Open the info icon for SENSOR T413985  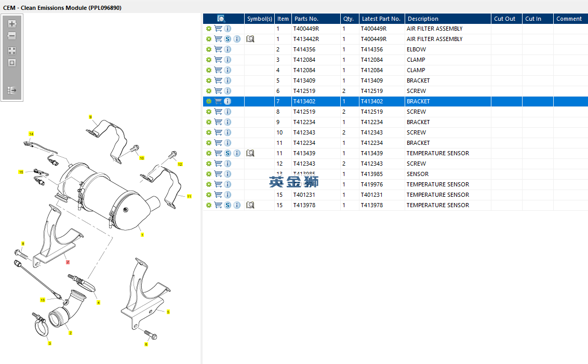(x=228, y=174)
